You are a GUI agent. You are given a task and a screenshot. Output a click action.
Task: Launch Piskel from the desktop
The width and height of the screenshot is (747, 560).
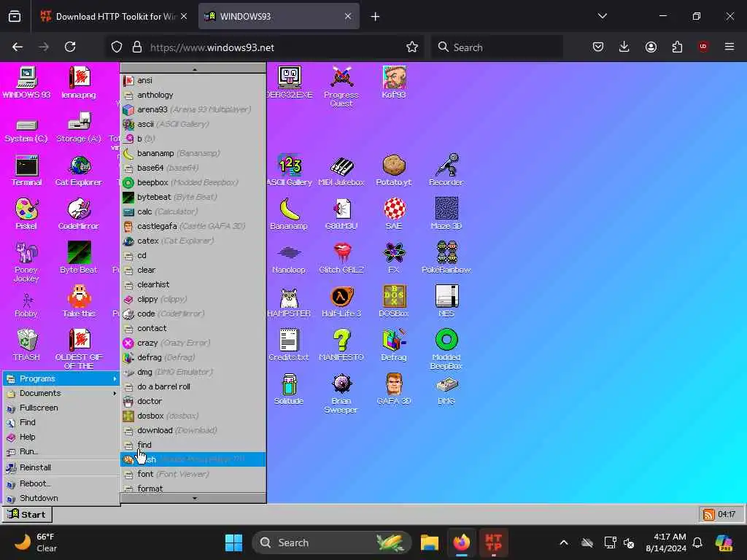tap(27, 214)
